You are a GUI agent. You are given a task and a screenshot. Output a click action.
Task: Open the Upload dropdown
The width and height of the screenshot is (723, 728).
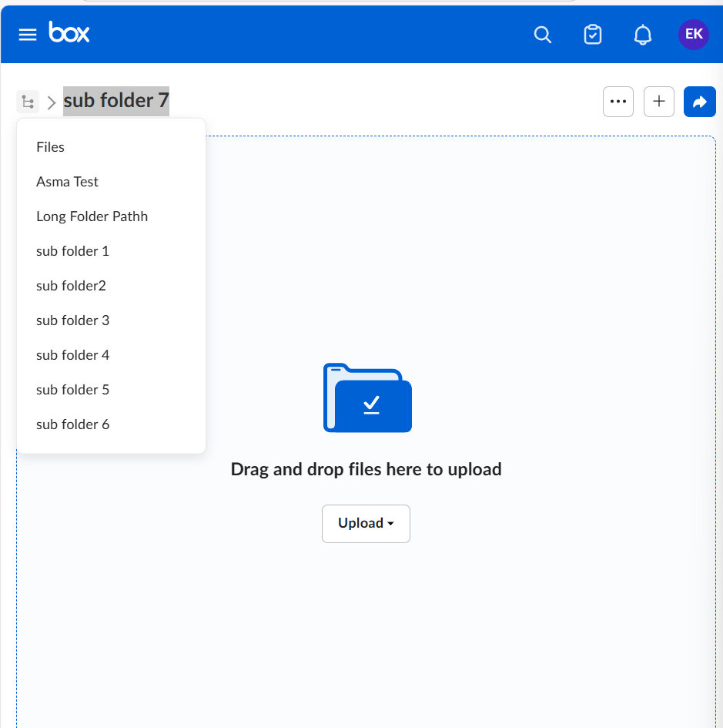(x=366, y=523)
